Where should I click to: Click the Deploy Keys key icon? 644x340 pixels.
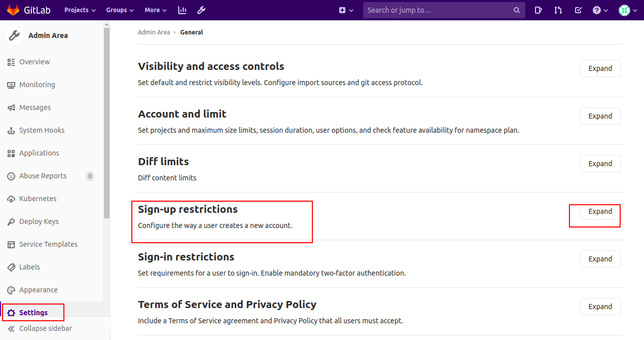tap(11, 221)
